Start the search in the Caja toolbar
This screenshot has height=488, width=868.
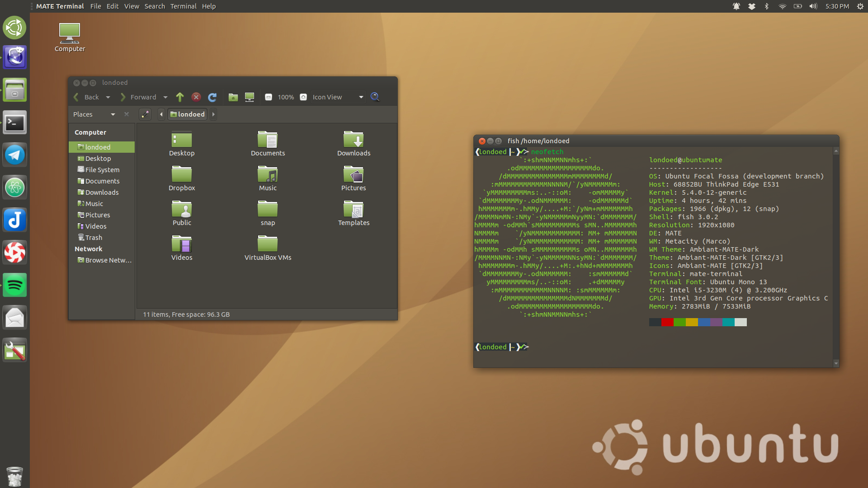pos(375,97)
